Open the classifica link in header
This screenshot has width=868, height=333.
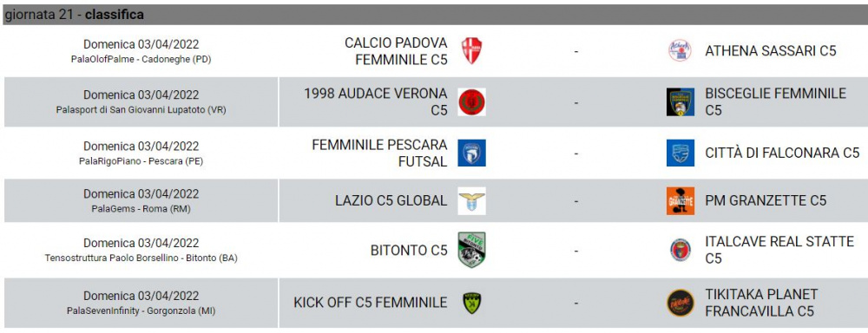(x=115, y=15)
